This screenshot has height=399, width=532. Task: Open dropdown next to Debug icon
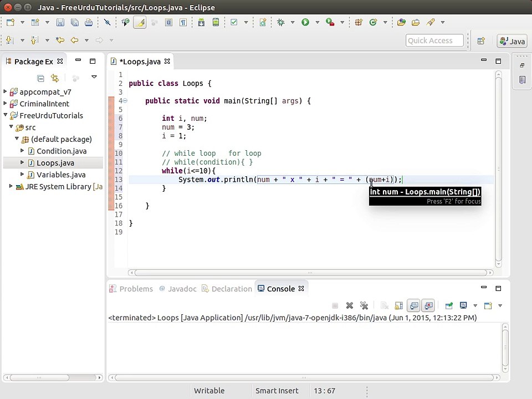click(293, 22)
